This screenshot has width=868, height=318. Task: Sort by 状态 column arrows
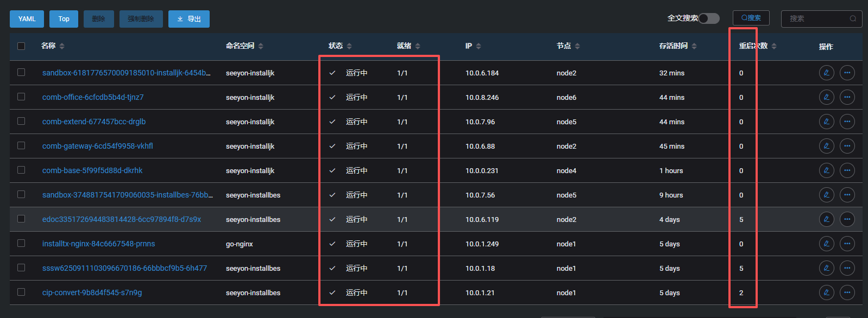point(349,46)
